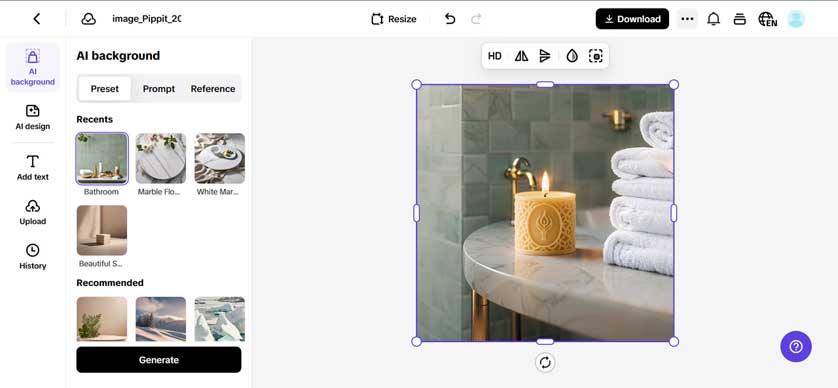Select the White Mar... recent background thumbnail
This screenshot has height=388, width=838.
click(220, 158)
